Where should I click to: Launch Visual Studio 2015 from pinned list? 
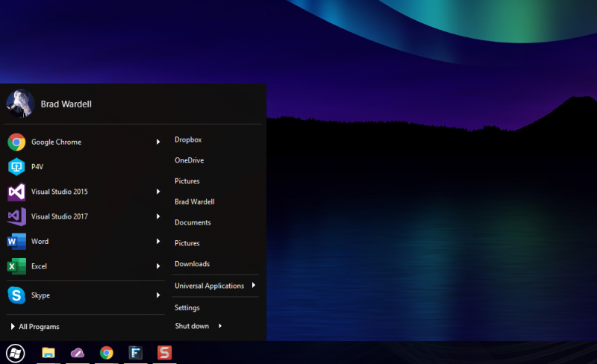59,192
